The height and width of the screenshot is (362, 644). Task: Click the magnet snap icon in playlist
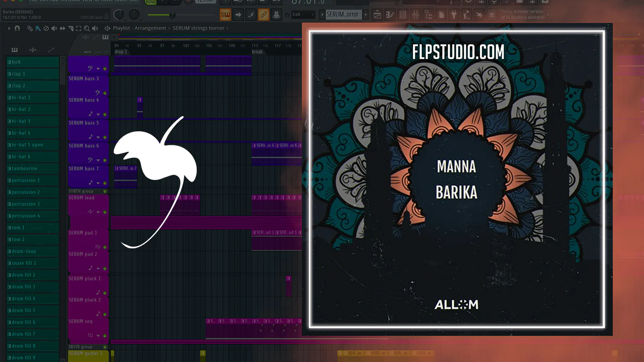tap(17, 29)
